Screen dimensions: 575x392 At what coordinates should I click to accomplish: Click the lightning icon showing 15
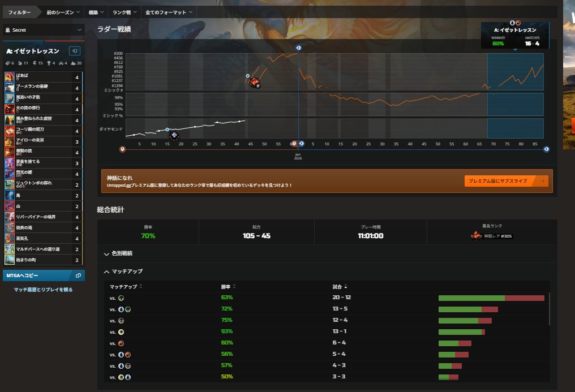pyautogui.click(x=35, y=63)
